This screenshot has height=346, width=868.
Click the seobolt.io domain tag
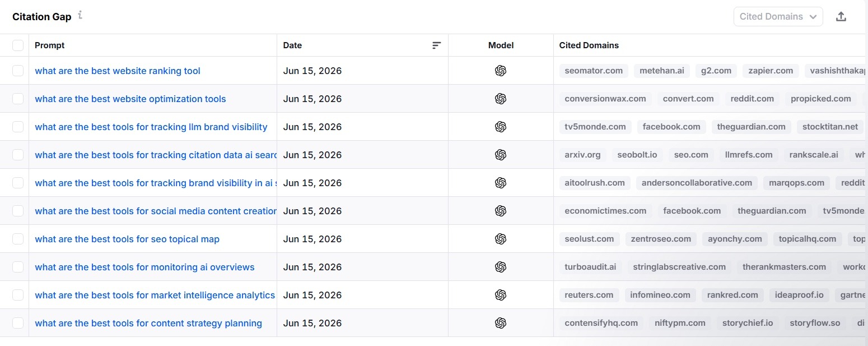tap(637, 155)
